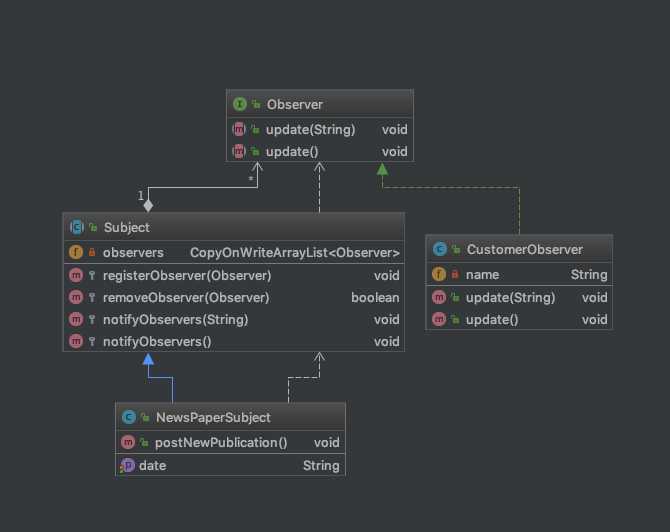This screenshot has width=670, height=532.
Task: Select update(String) in CustomerObserver
Action: 510,297
